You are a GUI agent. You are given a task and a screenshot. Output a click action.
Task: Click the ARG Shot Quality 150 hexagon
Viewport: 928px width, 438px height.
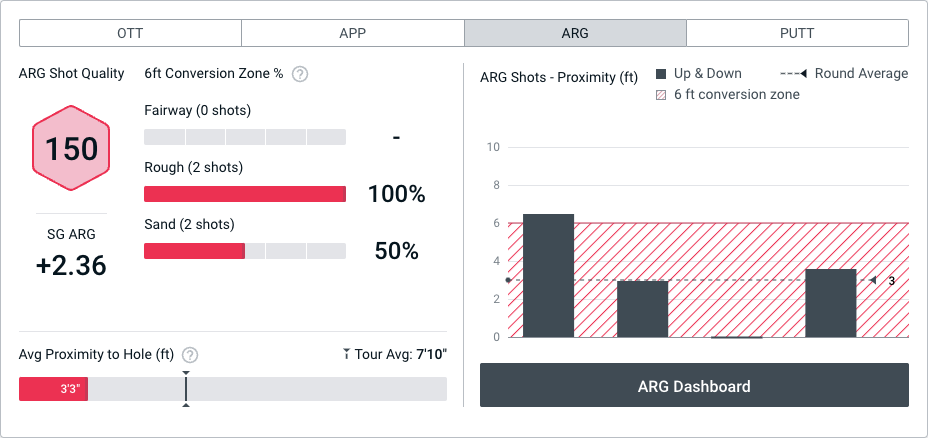pyautogui.click(x=72, y=149)
